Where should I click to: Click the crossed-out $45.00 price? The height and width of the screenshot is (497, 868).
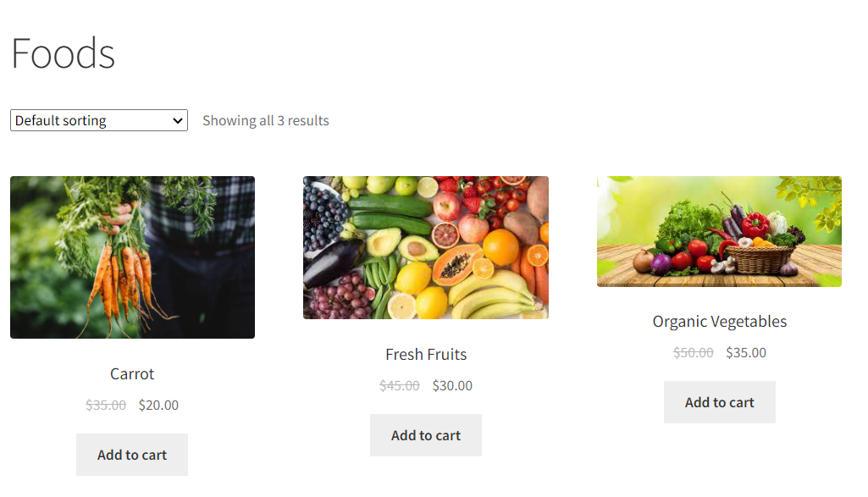coord(400,386)
